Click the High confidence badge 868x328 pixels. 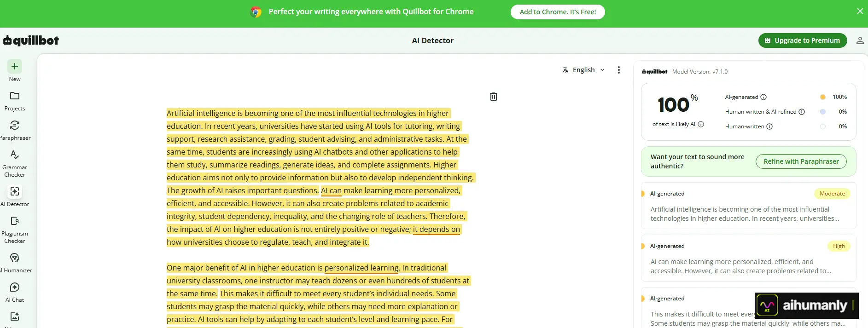click(839, 246)
